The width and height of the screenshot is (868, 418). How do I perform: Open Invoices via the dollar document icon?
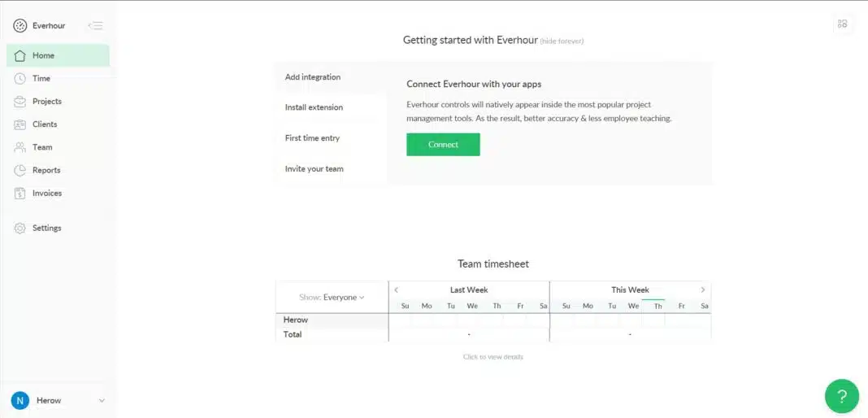20,194
